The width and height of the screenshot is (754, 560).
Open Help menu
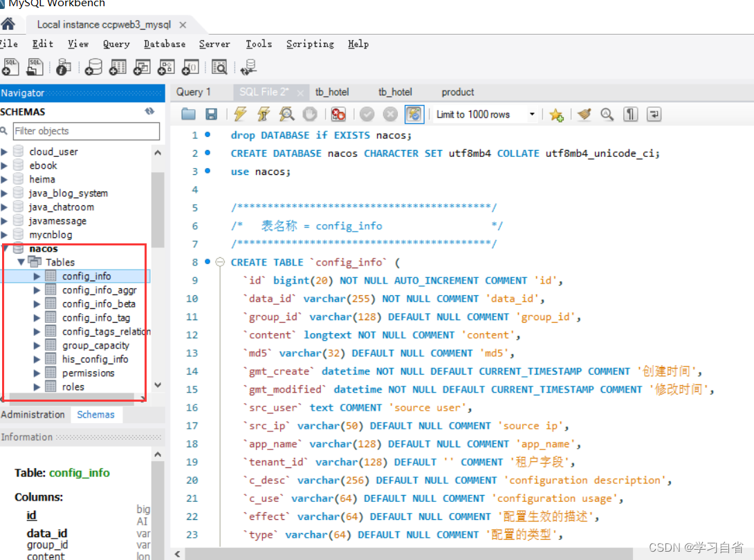pos(358,44)
